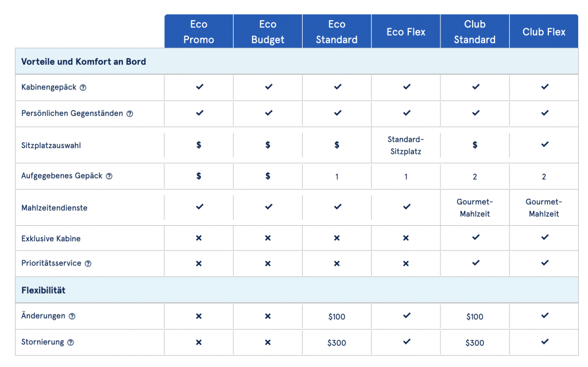Click the Eco Budget Aufgegebenes Gepäck dollar icon
The height and width of the screenshot is (367, 588).
268,176
